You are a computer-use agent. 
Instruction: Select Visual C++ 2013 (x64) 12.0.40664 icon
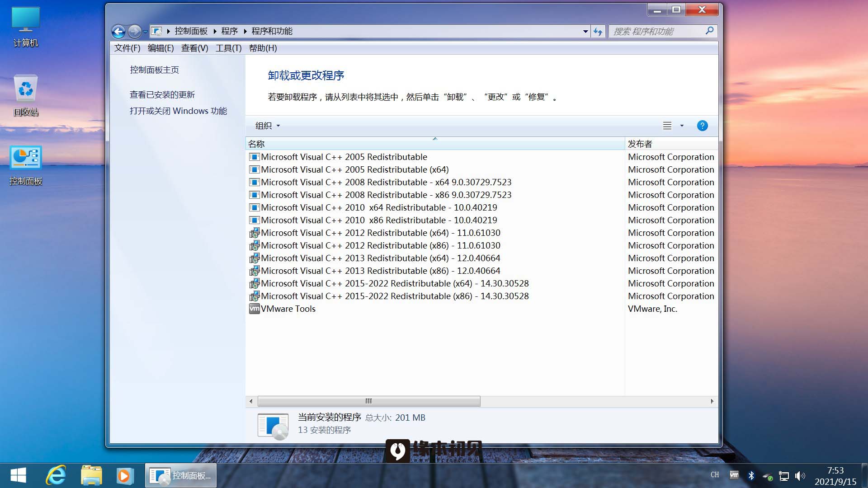pyautogui.click(x=255, y=258)
